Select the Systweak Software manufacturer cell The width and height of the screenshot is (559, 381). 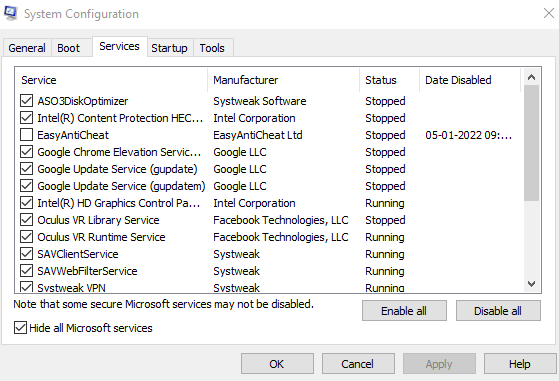pyautogui.click(x=260, y=101)
